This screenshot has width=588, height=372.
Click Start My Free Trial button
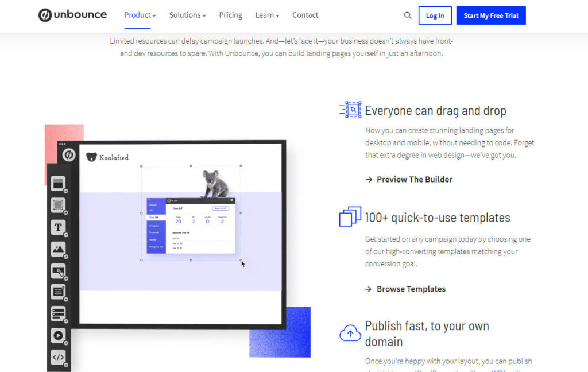click(x=490, y=15)
